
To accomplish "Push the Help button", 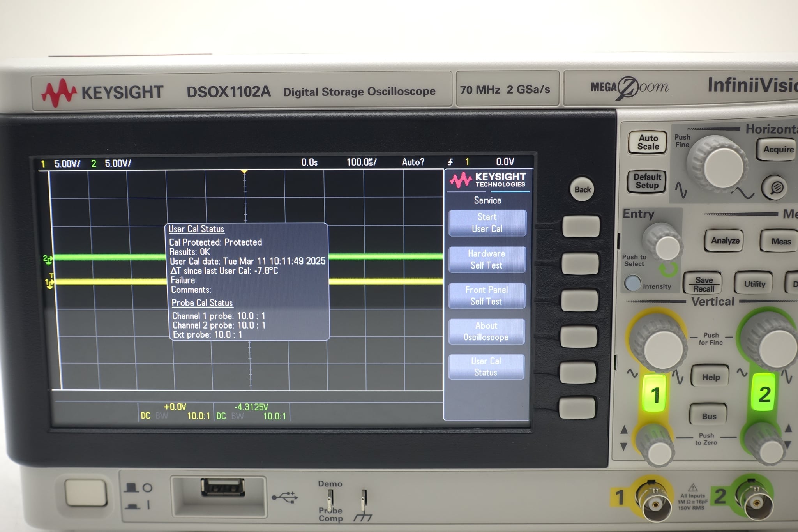I will click(x=710, y=377).
